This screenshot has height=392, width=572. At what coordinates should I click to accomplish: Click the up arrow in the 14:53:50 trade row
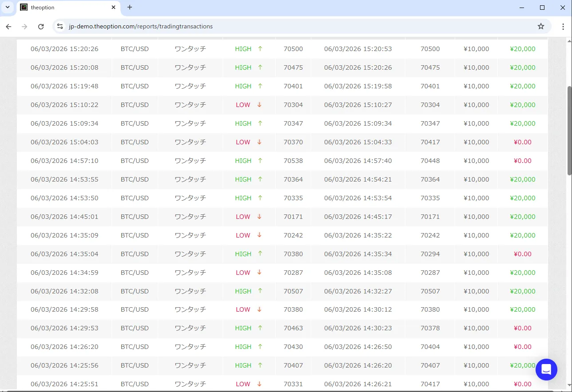tap(260, 198)
